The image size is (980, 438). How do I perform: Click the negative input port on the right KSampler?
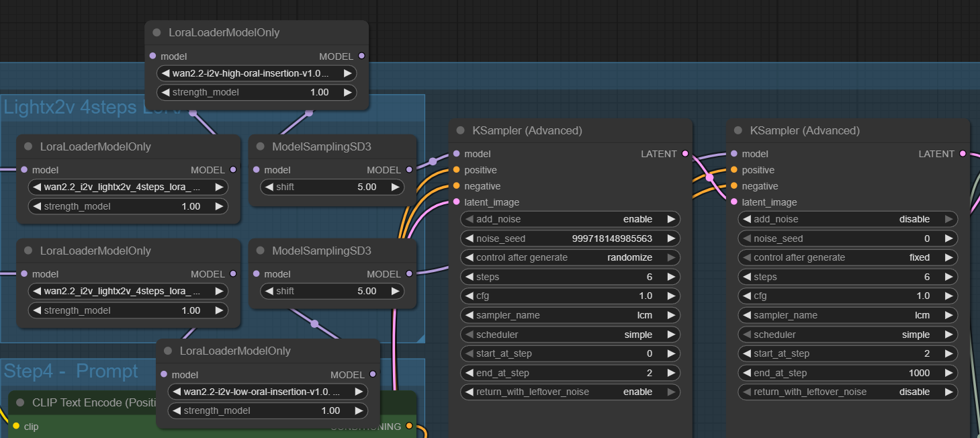pyautogui.click(x=734, y=186)
